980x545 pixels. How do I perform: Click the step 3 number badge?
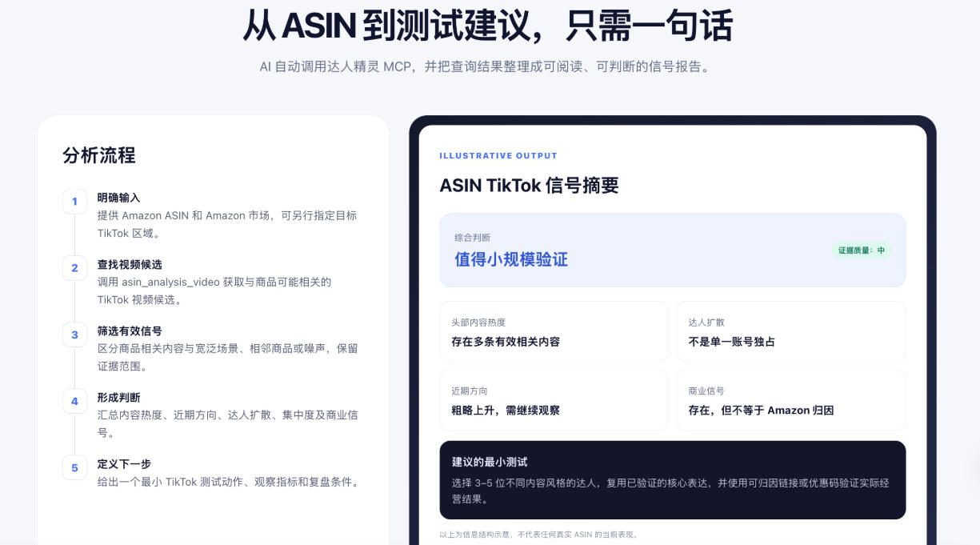(74, 335)
